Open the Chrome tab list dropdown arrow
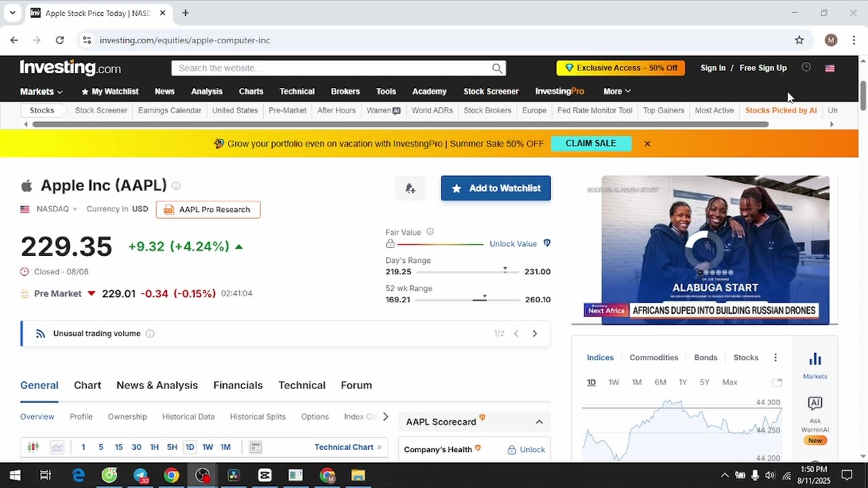868x488 pixels. click(12, 13)
